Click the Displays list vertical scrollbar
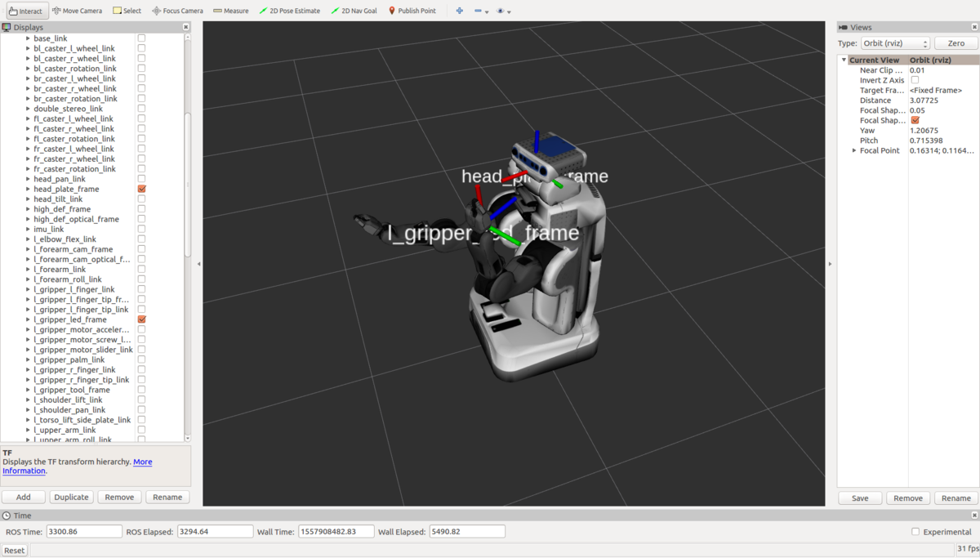 click(x=187, y=184)
